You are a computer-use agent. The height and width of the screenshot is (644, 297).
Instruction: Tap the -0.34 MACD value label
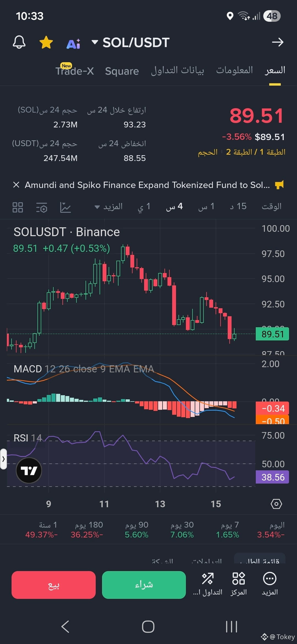pos(272,408)
